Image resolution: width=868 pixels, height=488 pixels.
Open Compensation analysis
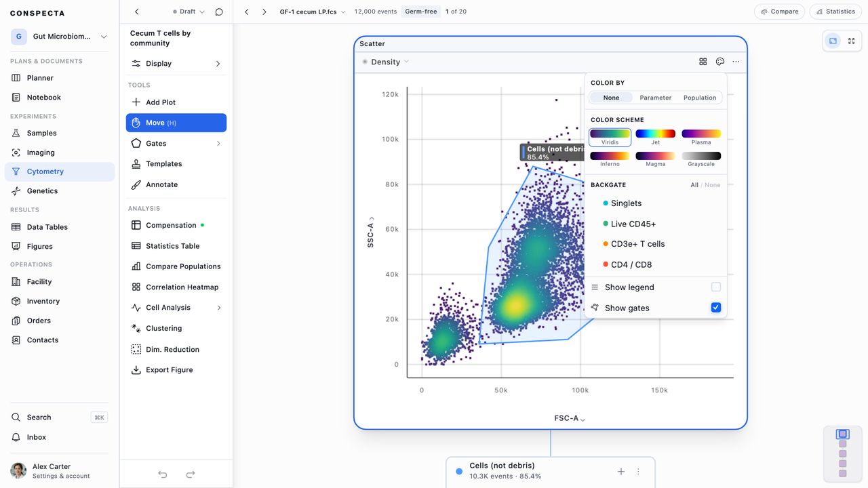click(176, 225)
